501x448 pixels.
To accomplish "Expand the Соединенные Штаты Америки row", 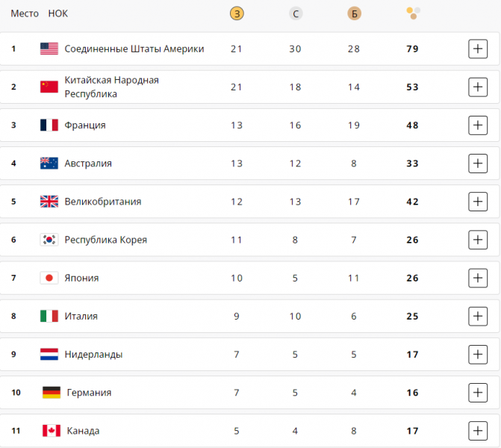I will tap(478, 49).
